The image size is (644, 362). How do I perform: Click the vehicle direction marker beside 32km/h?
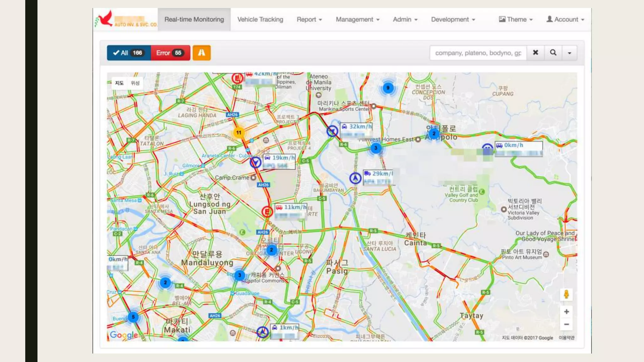click(332, 131)
